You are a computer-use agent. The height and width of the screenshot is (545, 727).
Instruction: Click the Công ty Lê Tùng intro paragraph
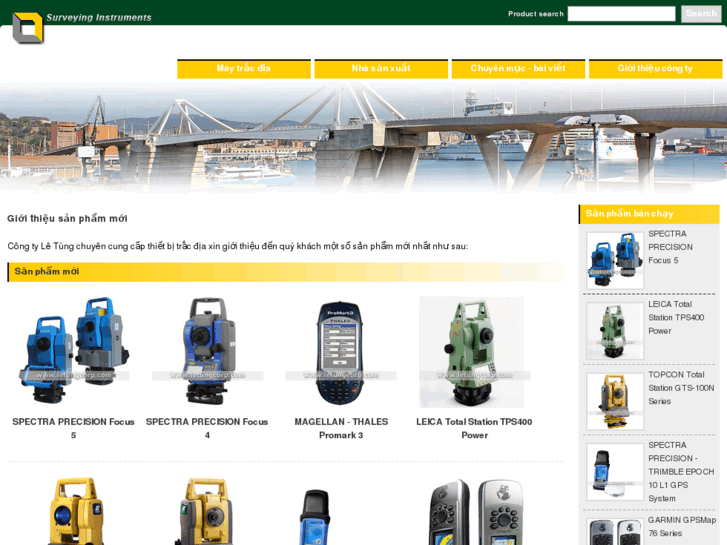238,246
